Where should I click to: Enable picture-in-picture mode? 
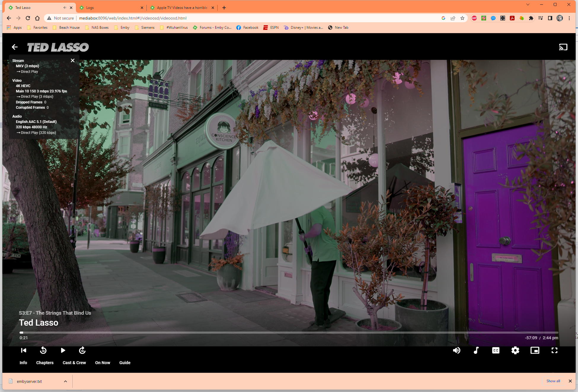tap(535, 351)
